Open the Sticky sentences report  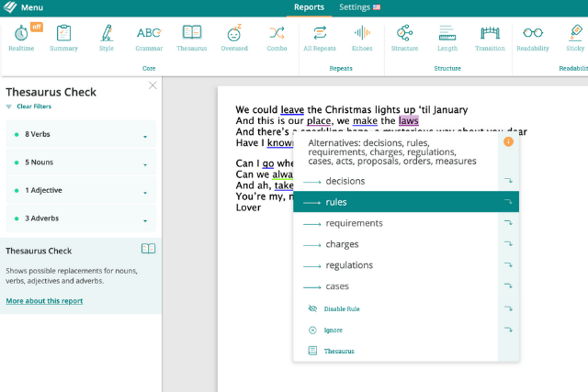click(x=575, y=38)
